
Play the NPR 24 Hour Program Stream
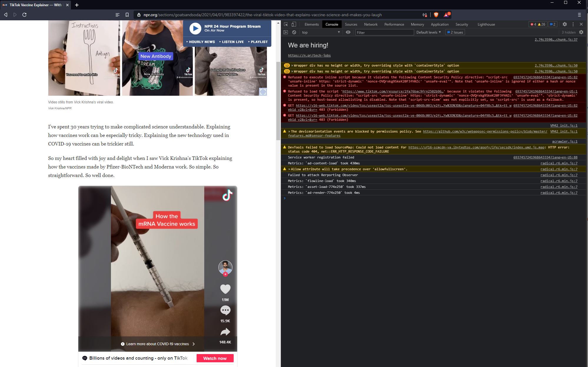[195, 29]
